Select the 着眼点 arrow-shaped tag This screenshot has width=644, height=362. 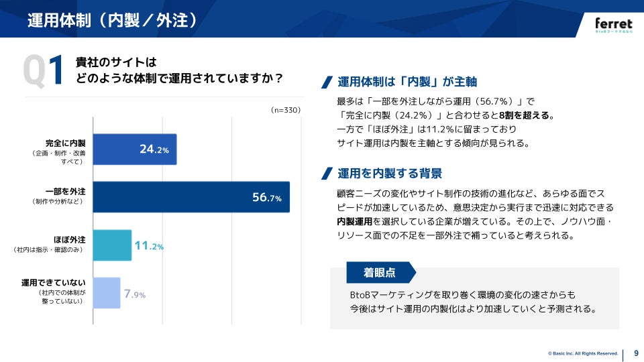[x=380, y=273]
